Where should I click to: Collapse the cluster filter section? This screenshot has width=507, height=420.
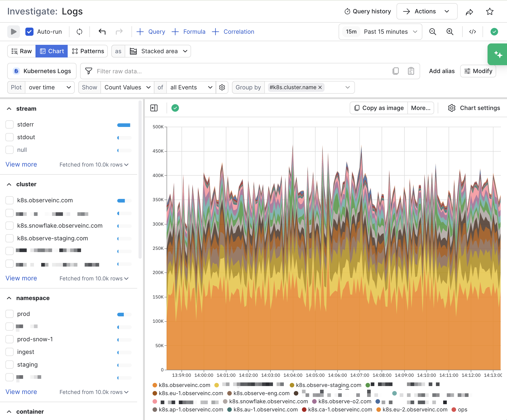click(x=9, y=184)
